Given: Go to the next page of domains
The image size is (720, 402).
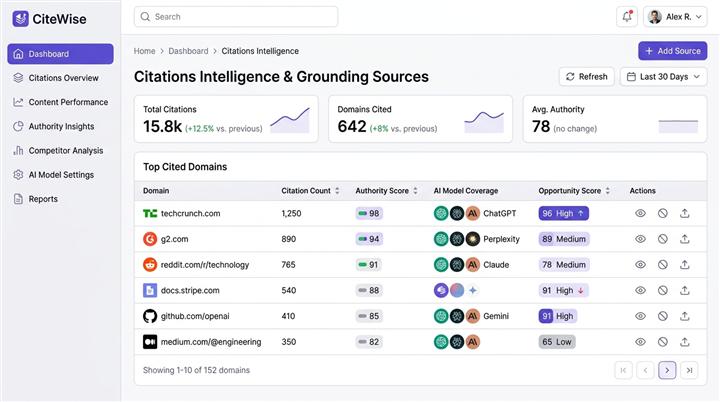Looking at the screenshot, I should (667, 370).
